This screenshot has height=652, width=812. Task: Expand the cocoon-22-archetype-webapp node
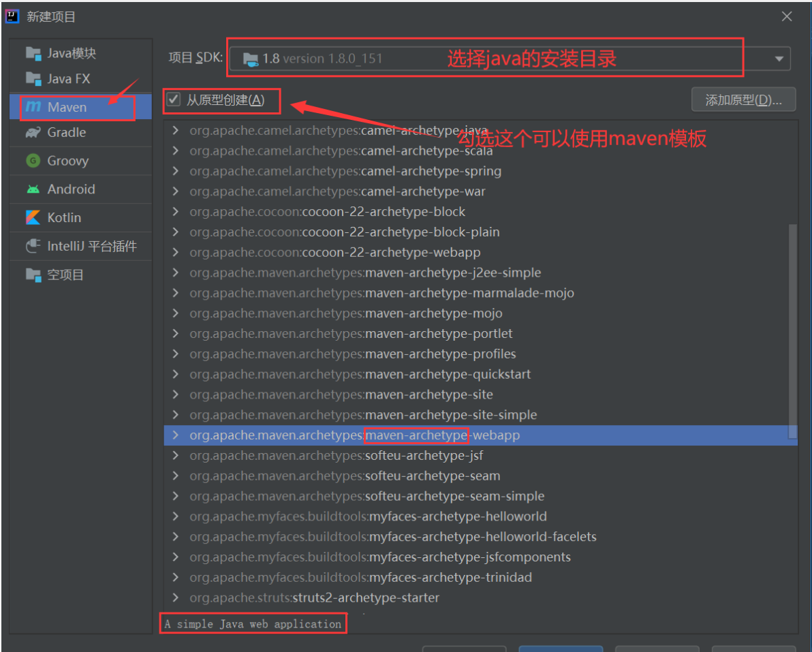(x=176, y=252)
